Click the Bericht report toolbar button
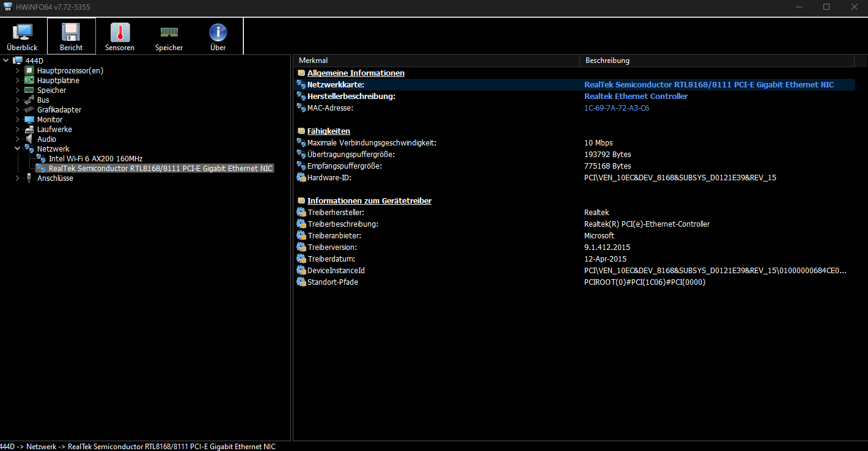Screen dimensions: 868x451 (71, 36)
